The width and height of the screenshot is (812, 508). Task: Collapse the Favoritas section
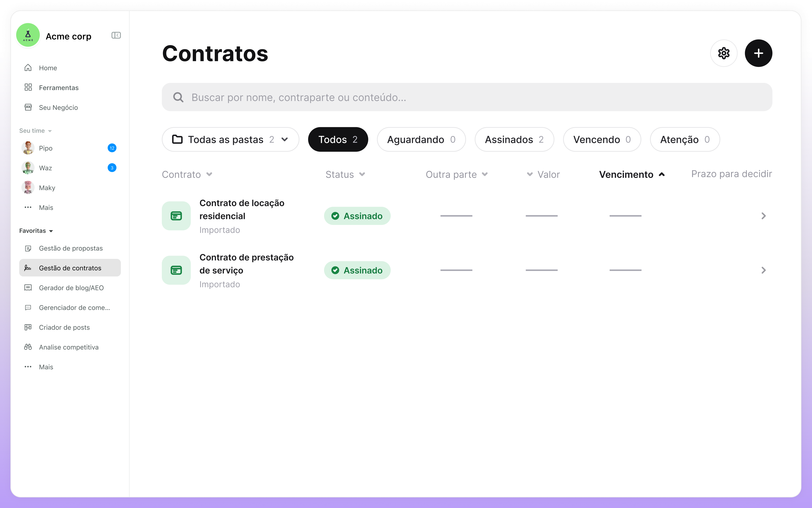point(36,231)
